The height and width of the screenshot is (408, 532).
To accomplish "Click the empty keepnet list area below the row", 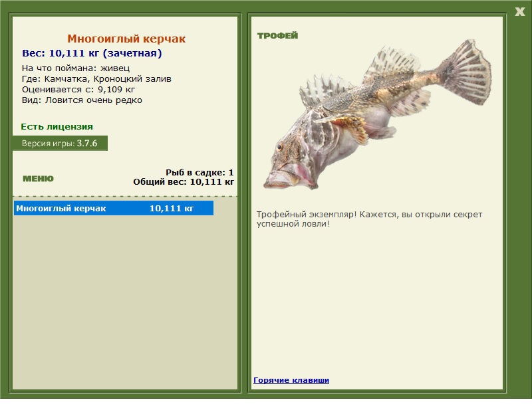I will click(x=125, y=302).
